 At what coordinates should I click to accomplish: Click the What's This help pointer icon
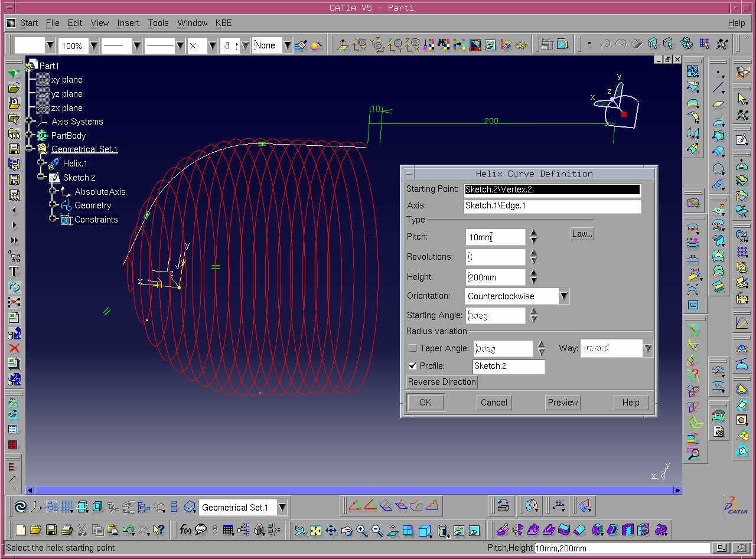pos(159,529)
